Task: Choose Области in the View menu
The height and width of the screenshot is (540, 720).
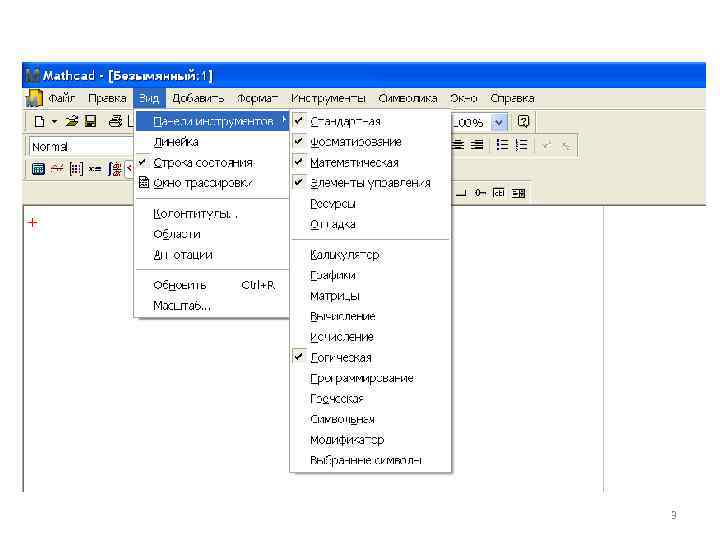Action: click(x=212, y=234)
